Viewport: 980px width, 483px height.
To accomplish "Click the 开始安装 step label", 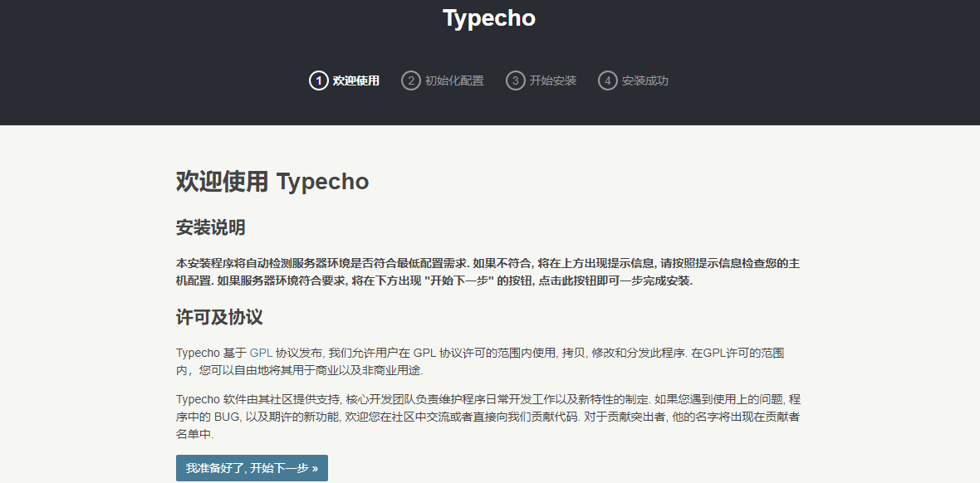I will pos(553,80).
